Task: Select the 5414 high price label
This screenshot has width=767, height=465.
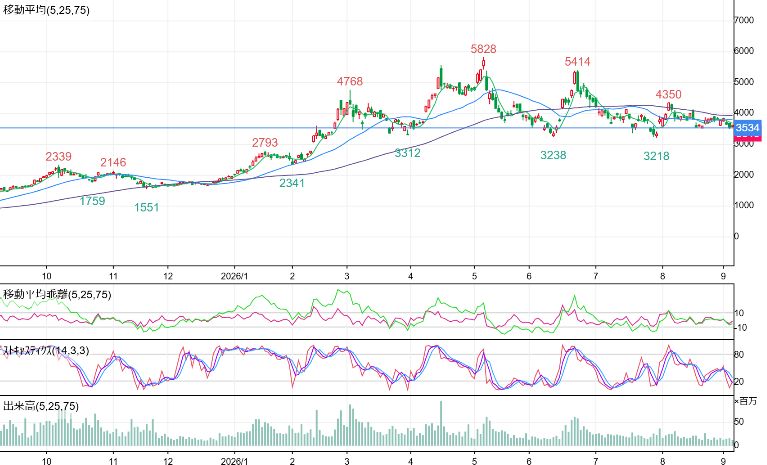Action: click(577, 62)
